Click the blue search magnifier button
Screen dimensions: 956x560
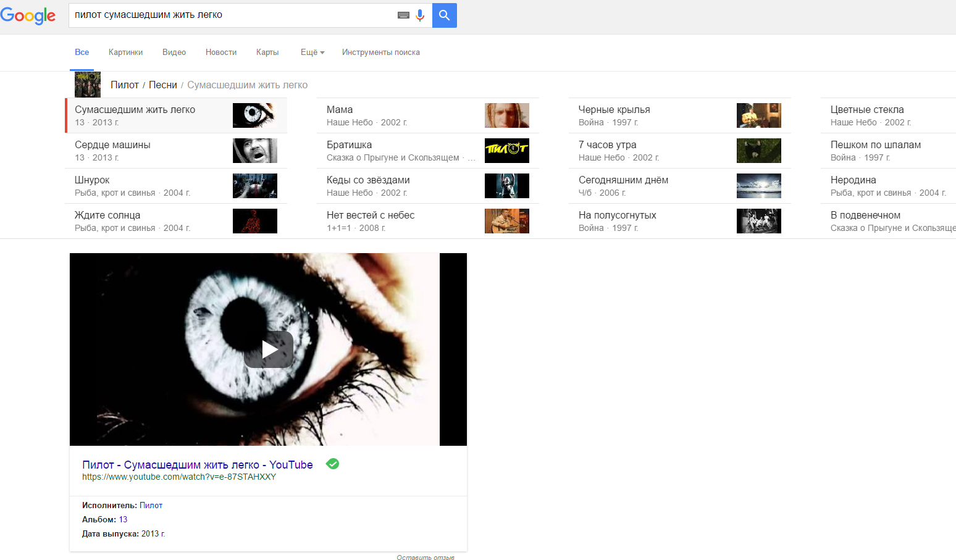[x=444, y=15]
